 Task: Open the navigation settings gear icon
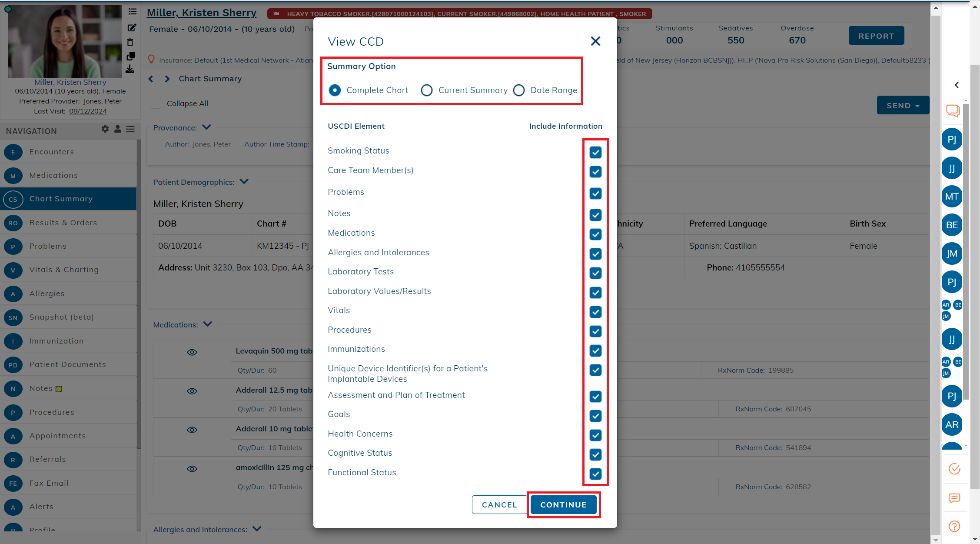(105, 129)
